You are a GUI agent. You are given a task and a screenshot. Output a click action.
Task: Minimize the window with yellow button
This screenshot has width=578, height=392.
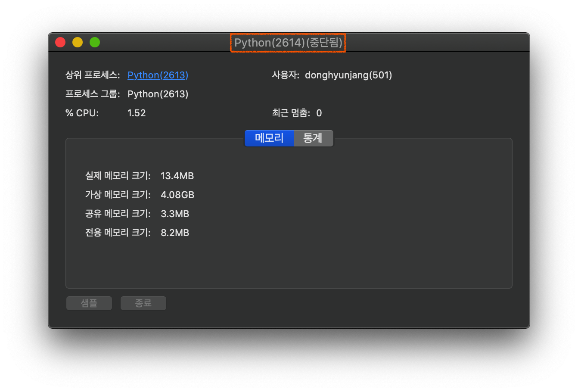(78, 42)
